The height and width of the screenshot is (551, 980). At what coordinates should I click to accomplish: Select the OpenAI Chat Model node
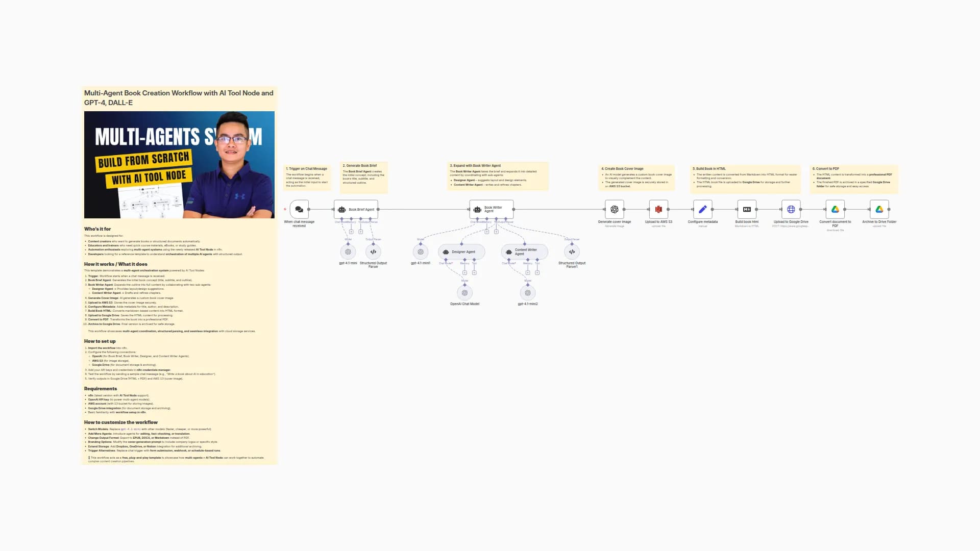pos(464,292)
